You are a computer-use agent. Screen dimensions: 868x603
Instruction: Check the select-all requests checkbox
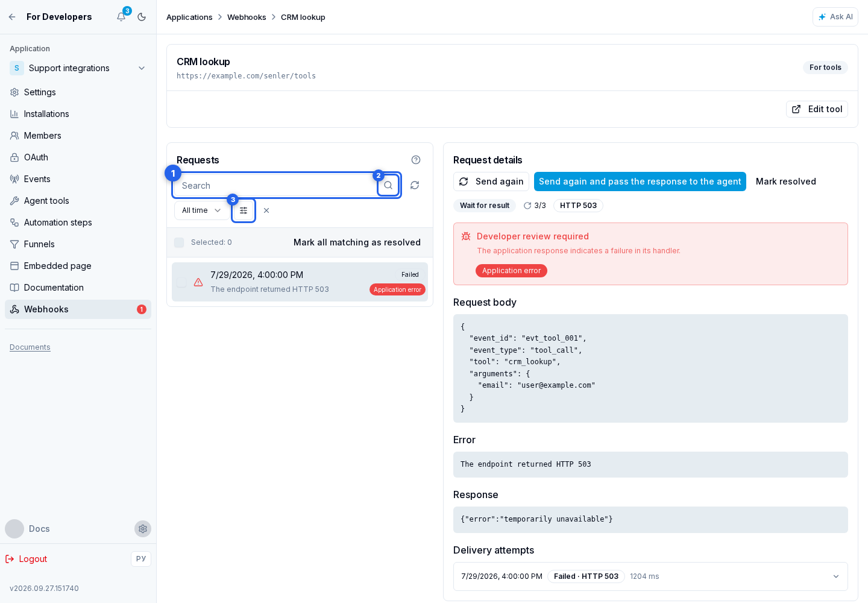[179, 242]
